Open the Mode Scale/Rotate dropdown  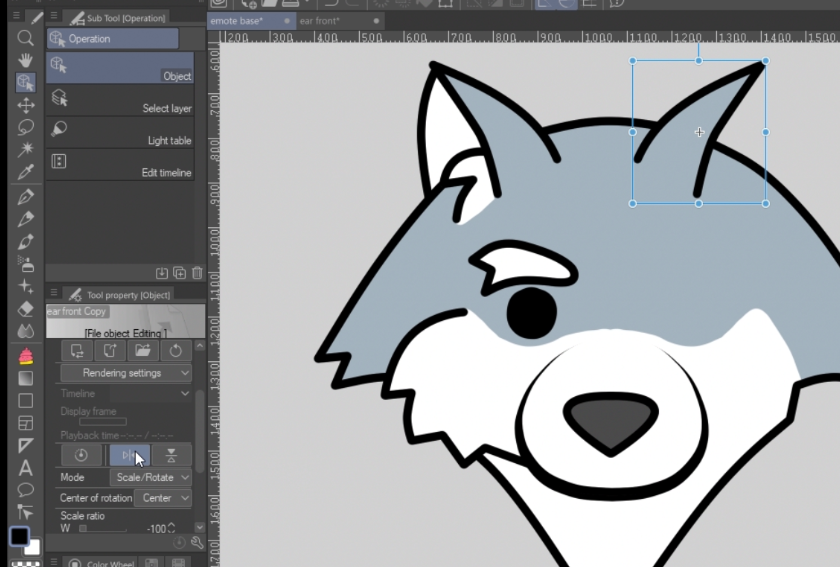pyautogui.click(x=151, y=478)
